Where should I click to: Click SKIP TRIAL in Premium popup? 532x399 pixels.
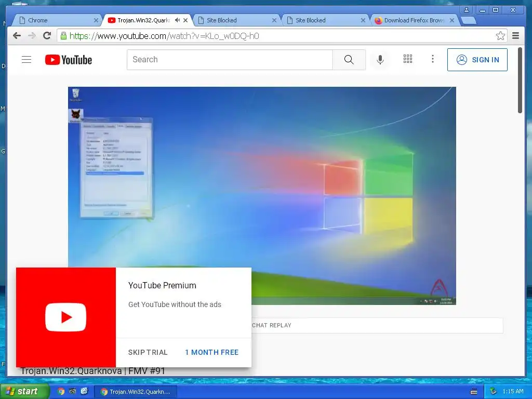[148, 352]
